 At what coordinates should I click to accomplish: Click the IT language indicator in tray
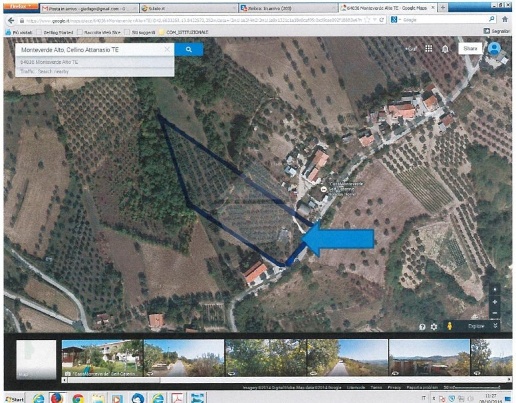coord(423,398)
